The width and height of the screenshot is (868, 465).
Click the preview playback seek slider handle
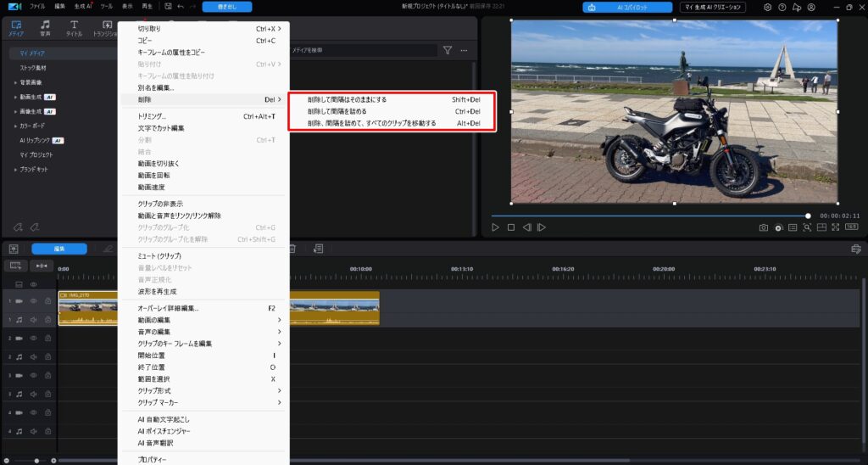808,216
